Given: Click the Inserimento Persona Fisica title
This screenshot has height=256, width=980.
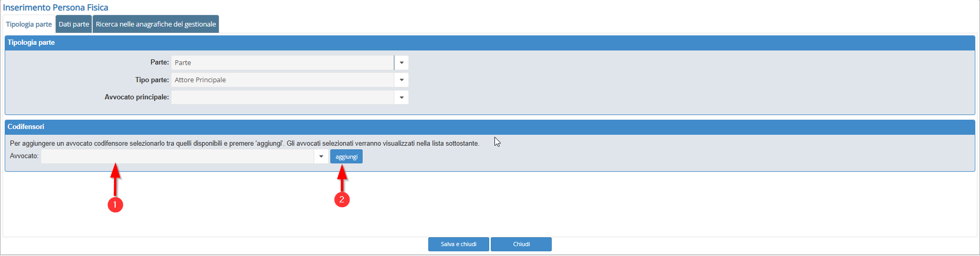Looking at the screenshot, I should pyautogui.click(x=56, y=8).
